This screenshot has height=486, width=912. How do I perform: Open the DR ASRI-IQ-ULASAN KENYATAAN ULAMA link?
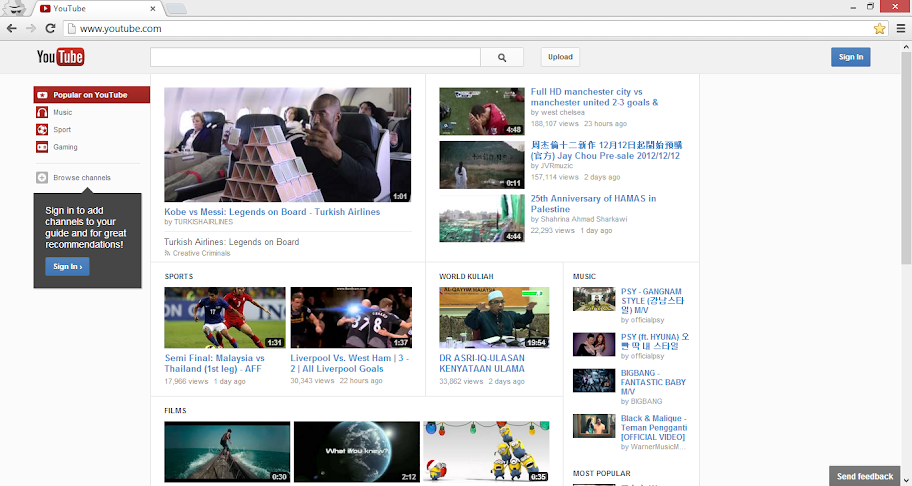482,363
